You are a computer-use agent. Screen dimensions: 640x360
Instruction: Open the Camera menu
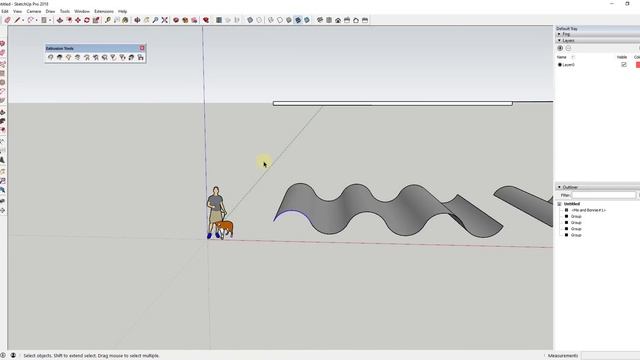pyautogui.click(x=34, y=11)
